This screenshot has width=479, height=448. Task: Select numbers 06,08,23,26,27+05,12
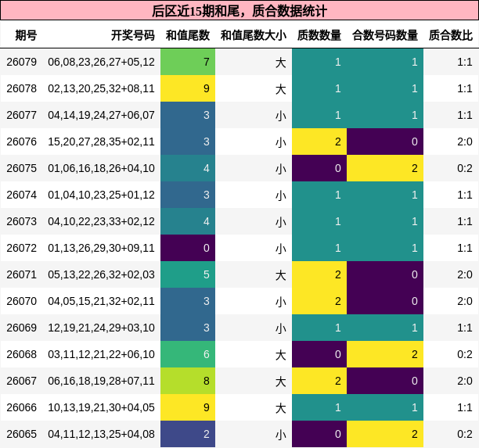point(102,62)
